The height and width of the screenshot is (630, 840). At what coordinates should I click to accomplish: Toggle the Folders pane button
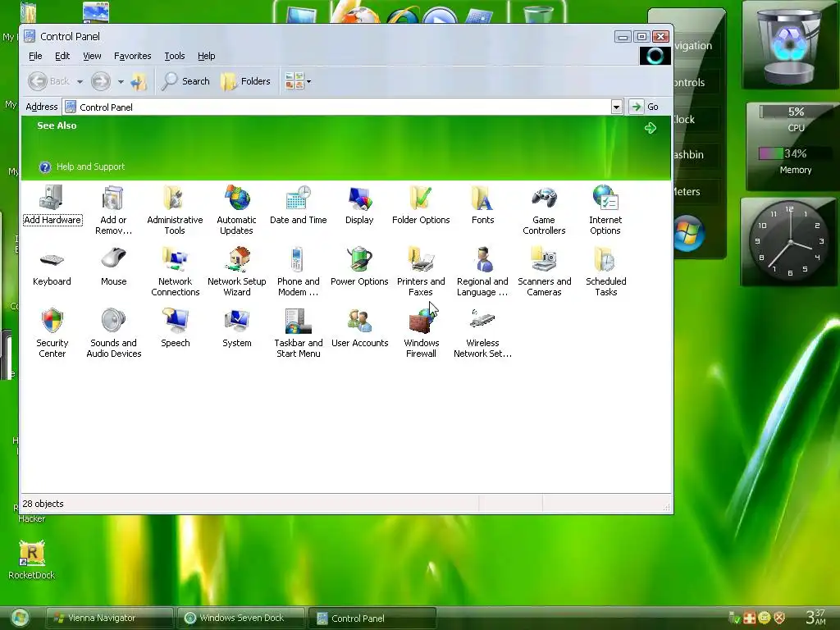246,81
